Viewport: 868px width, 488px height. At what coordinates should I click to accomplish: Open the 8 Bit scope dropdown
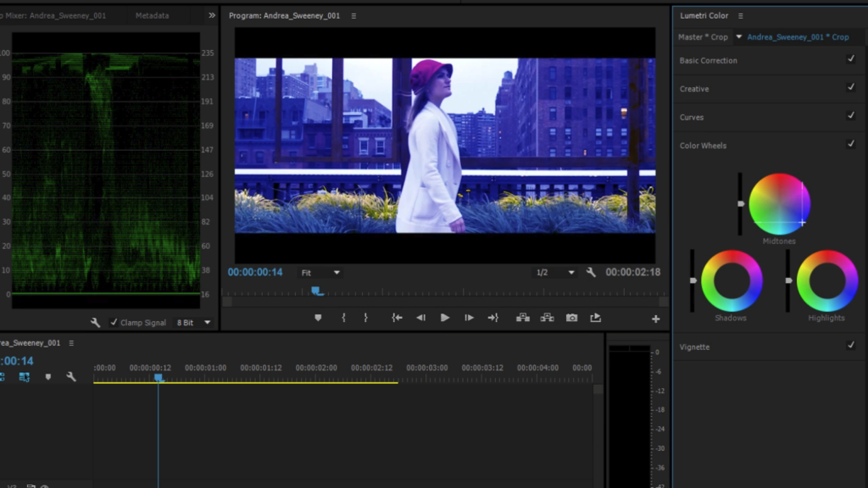pyautogui.click(x=193, y=323)
